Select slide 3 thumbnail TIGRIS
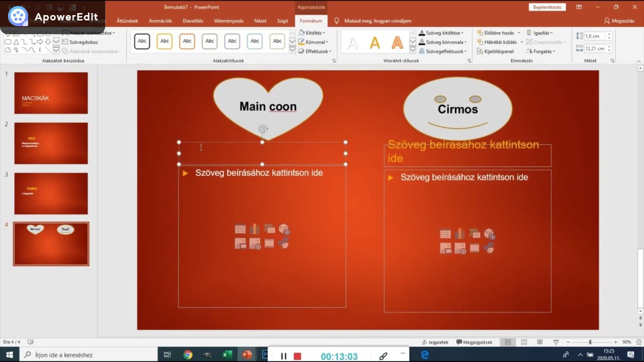The image size is (644, 362). (51, 194)
